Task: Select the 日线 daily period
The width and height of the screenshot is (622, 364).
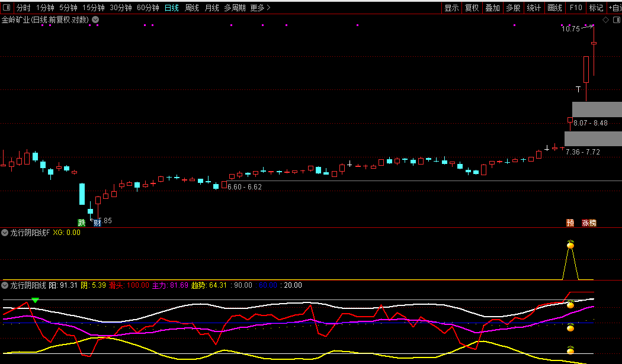Action: [x=171, y=8]
